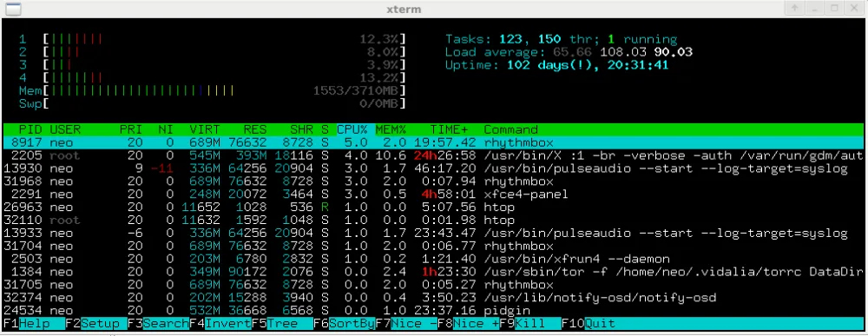Click F8 Nice + to raise niceness
868x336 pixels.
pyautogui.click(x=469, y=324)
